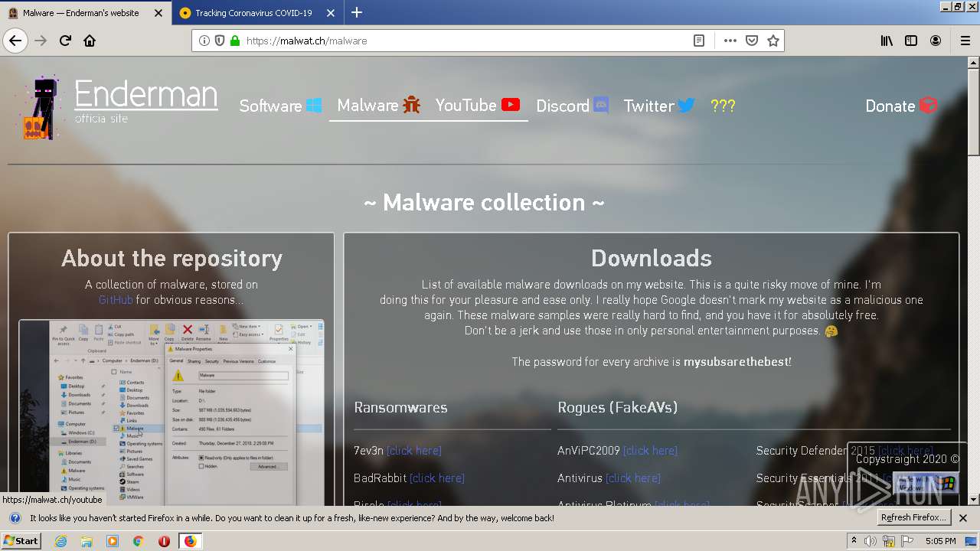The height and width of the screenshot is (551, 980).
Task: Click the scrollbar down arrow
Action: point(974,500)
